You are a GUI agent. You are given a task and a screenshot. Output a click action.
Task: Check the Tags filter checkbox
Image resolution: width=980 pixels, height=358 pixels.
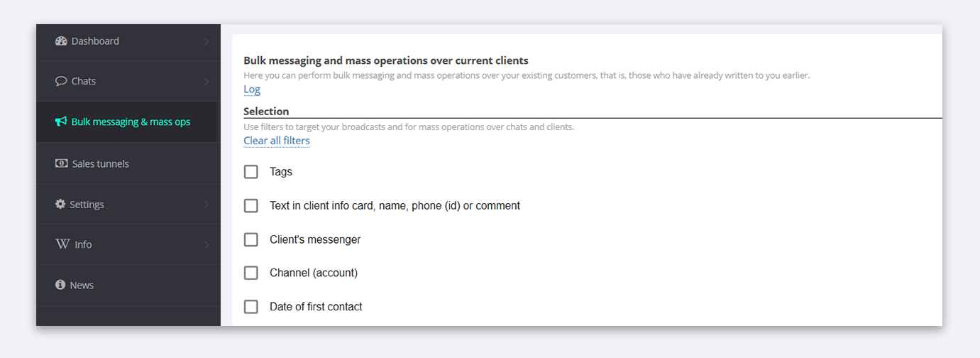click(251, 172)
